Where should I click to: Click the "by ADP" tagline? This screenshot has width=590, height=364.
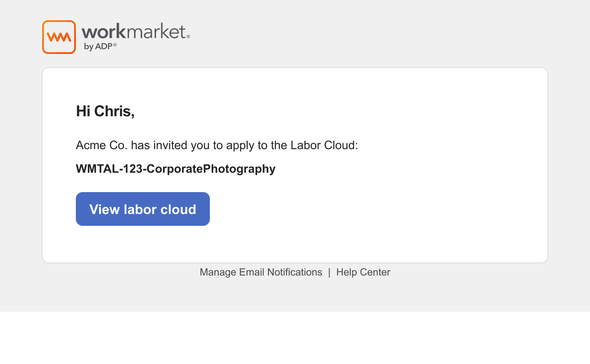98,47
